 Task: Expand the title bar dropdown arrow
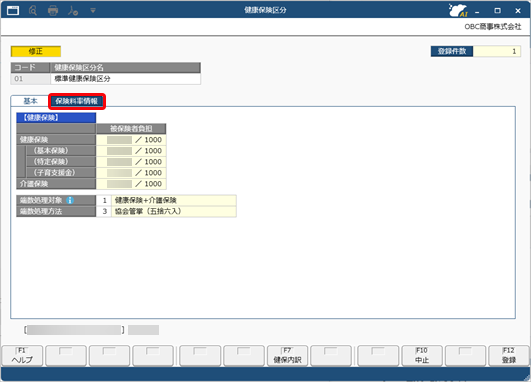[93, 10]
